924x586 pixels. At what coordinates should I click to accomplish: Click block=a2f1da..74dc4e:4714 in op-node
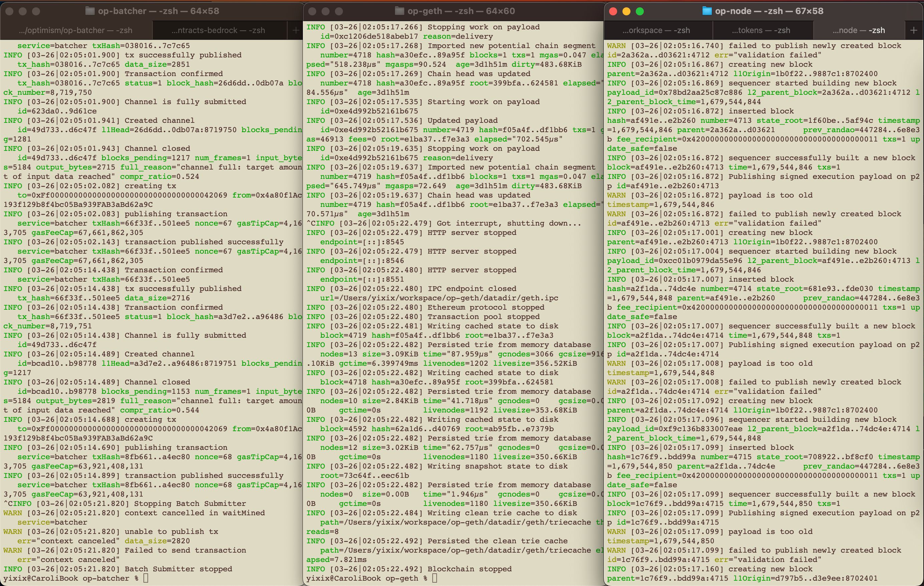(665, 335)
